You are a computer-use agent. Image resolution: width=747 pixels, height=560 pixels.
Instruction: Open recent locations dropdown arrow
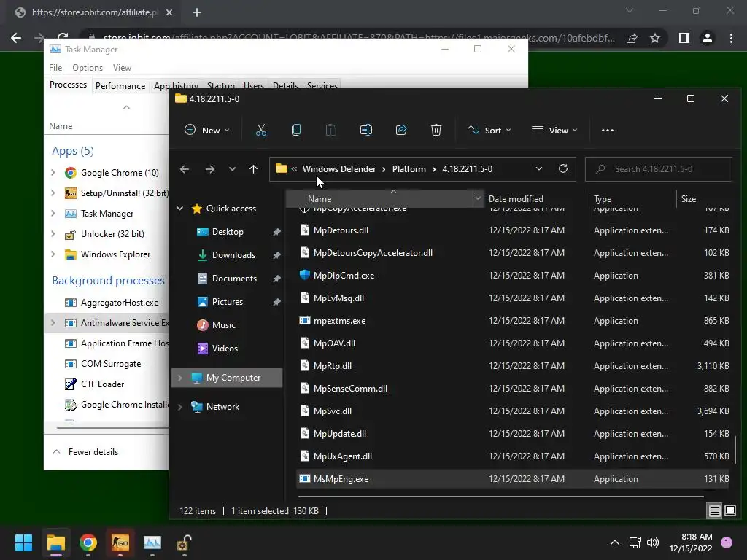[x=232, y=169]
